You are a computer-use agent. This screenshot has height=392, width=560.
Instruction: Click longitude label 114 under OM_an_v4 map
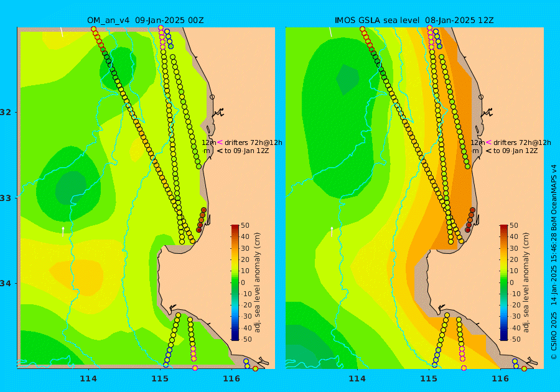click(88, 379)
